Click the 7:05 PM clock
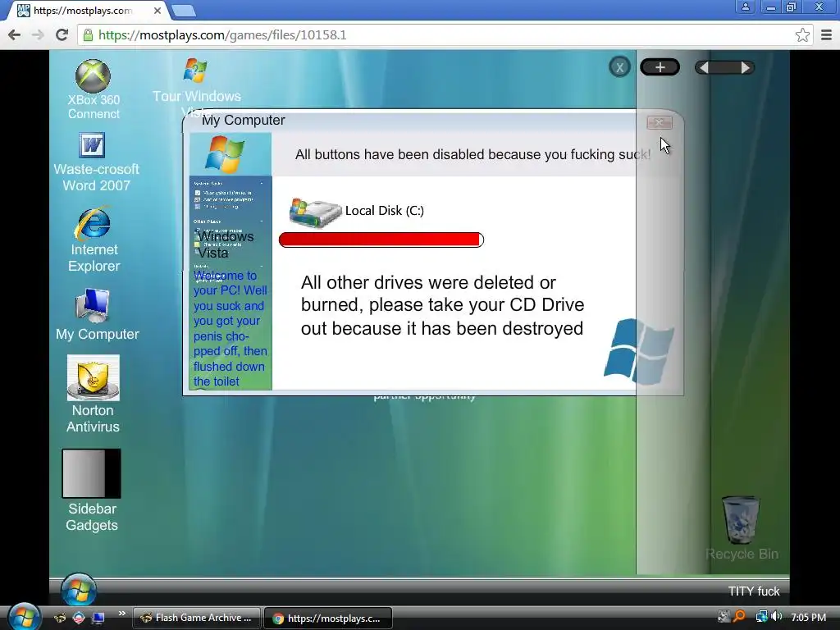This screenshot has height=630, width=840. pyautogui.click(x=808, y=617)
